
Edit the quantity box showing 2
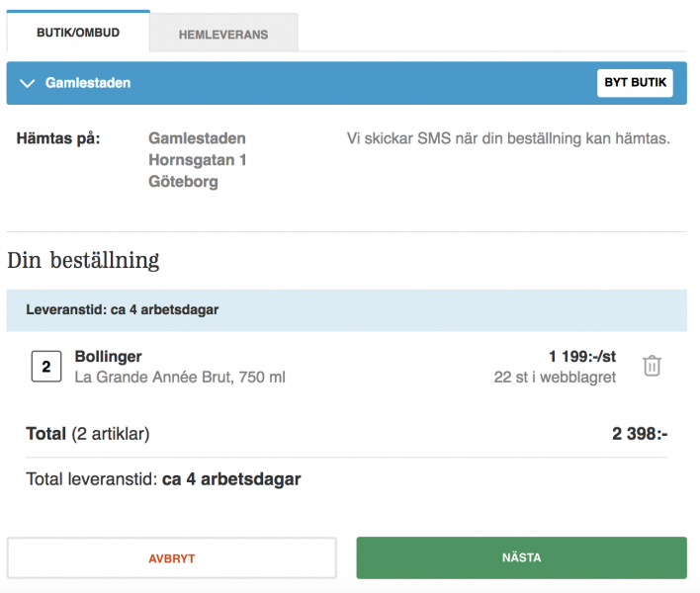coord(46,367)
